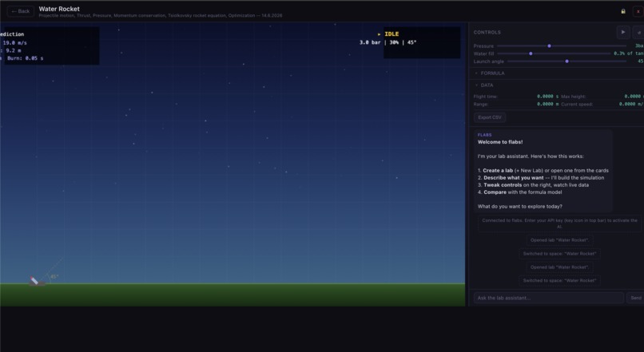Click the 'Water Rocket' lab title
This screenshot has width=644, height=352.
[59, 9]
